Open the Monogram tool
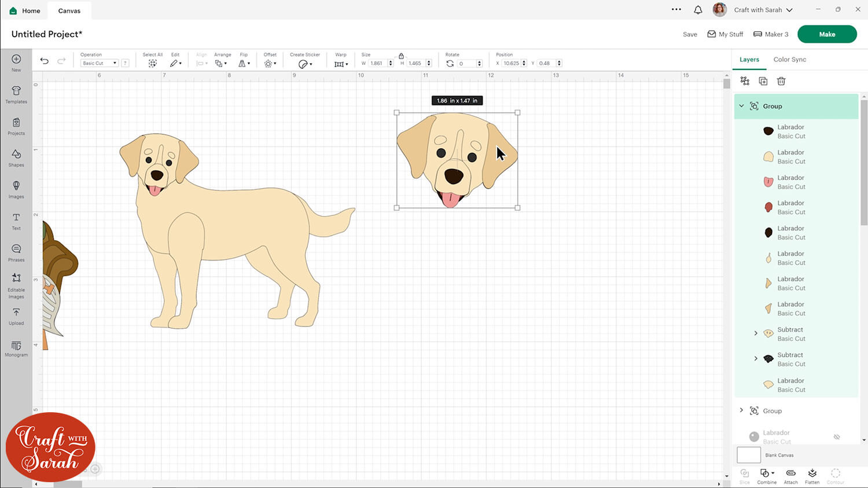The image size is (868, 488). click(16, 348)
